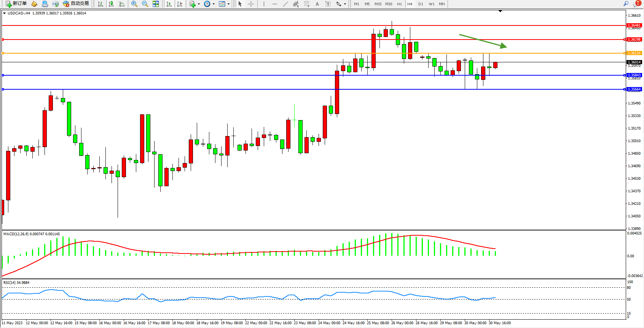Click the New Order (新订单) button
This screenshot has height=328, width=644.
pyautogui.click(x=16, y=4)
